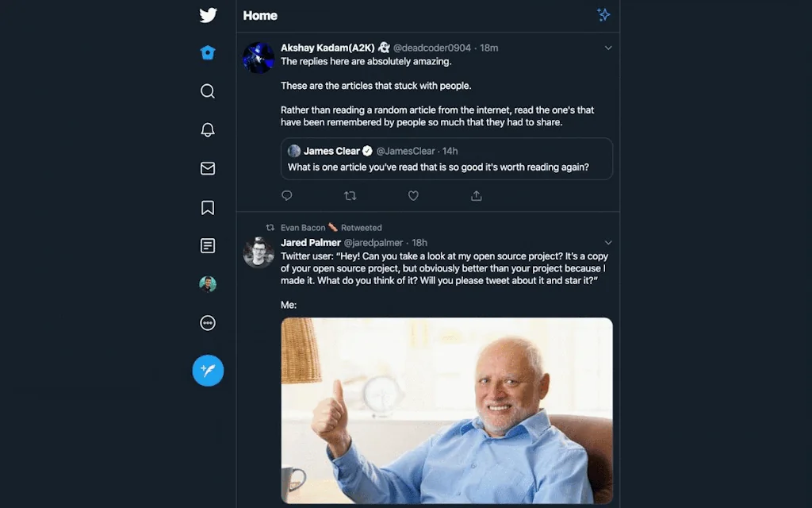812x508 pixels.
Task: Open the More options sidebar icon
Action: [208, 323]
